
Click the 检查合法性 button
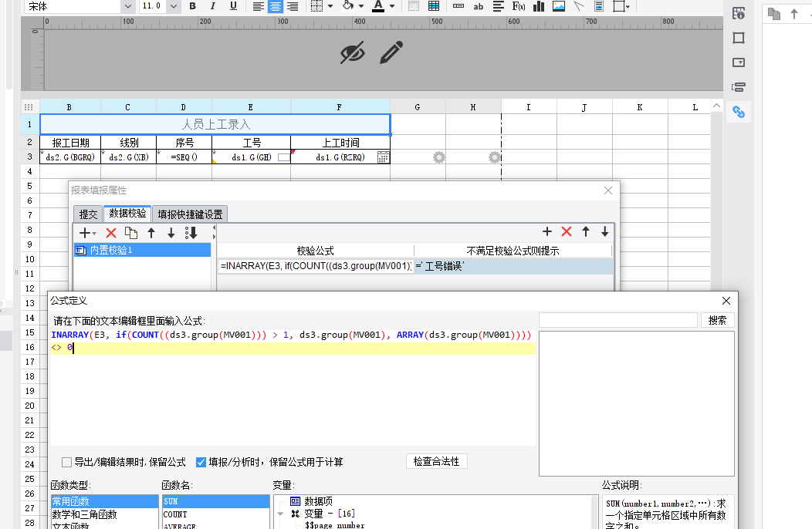coord(436,461)
